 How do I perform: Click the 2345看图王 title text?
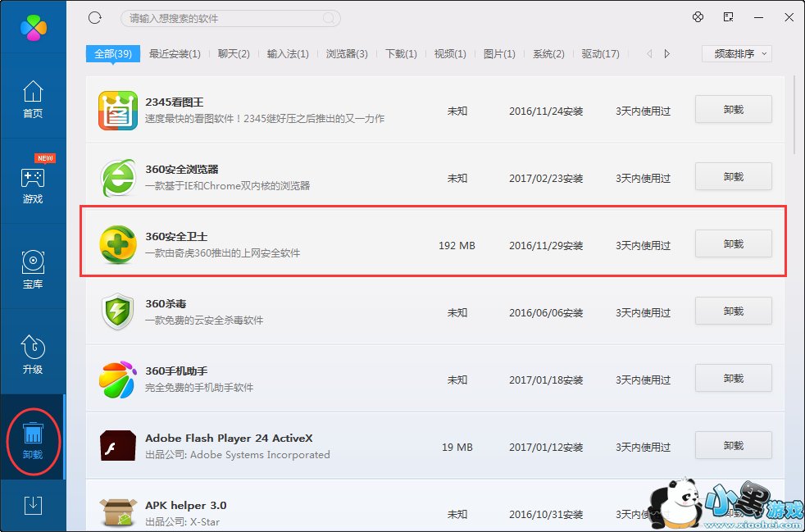(x=175, y=102)
